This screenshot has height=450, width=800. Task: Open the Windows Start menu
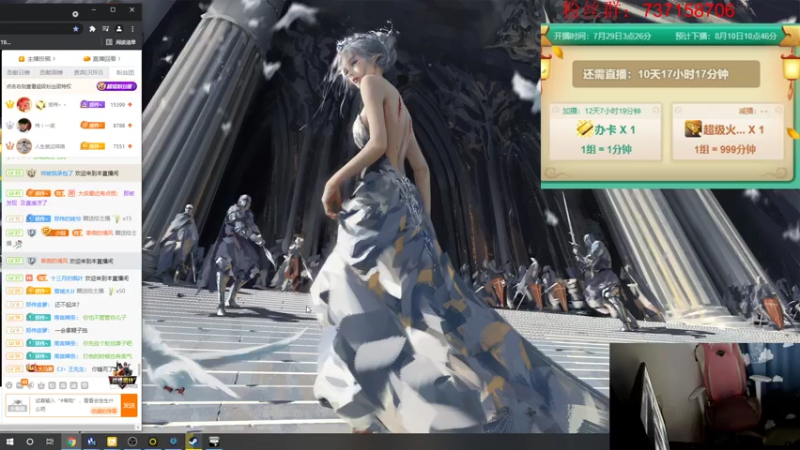(x=9, y=441)
